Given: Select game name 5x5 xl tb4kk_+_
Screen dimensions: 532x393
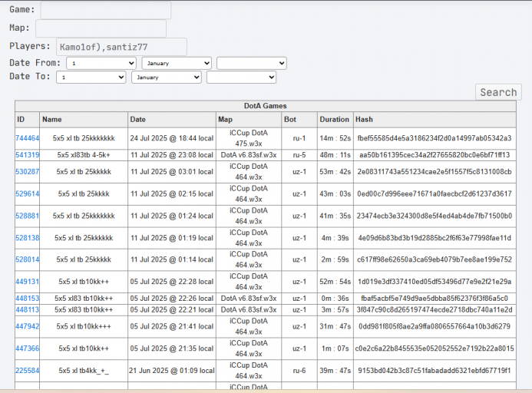Looking at the screenshot, I should click(84, 371).
